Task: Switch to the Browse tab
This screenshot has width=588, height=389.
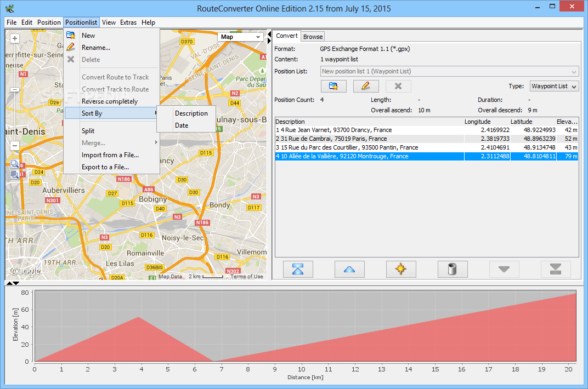Action: coord(313,37)
